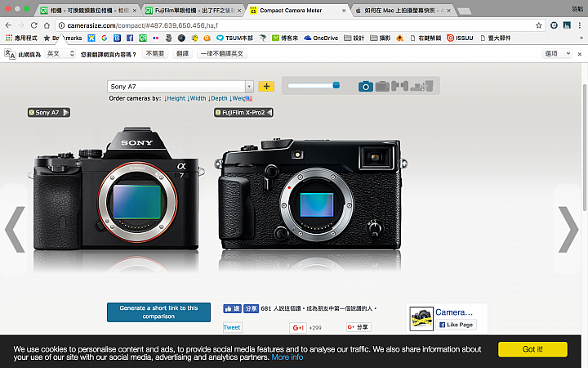Select the Compact Camera Meter tab

(x=297, y=11)
